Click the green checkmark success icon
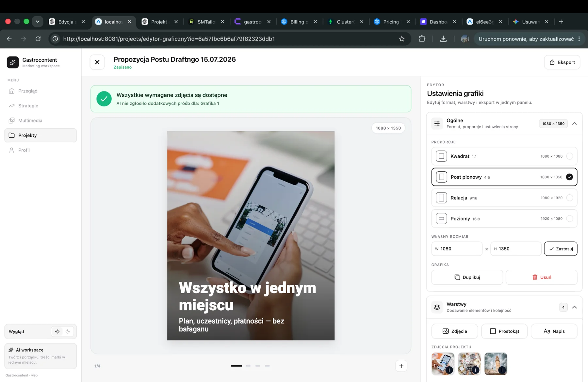This screenshot has width=588, height=382. coord(104,99)
